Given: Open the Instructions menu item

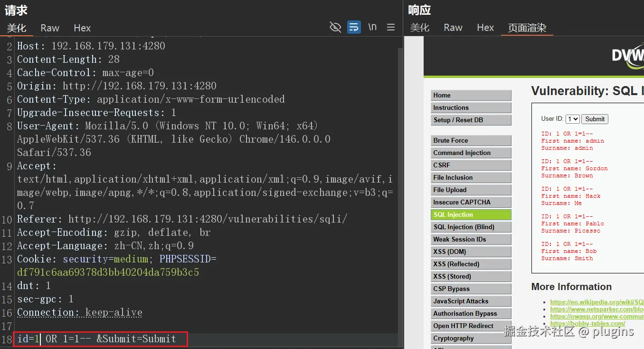Looking at the screenshot, I should [471, 107].
